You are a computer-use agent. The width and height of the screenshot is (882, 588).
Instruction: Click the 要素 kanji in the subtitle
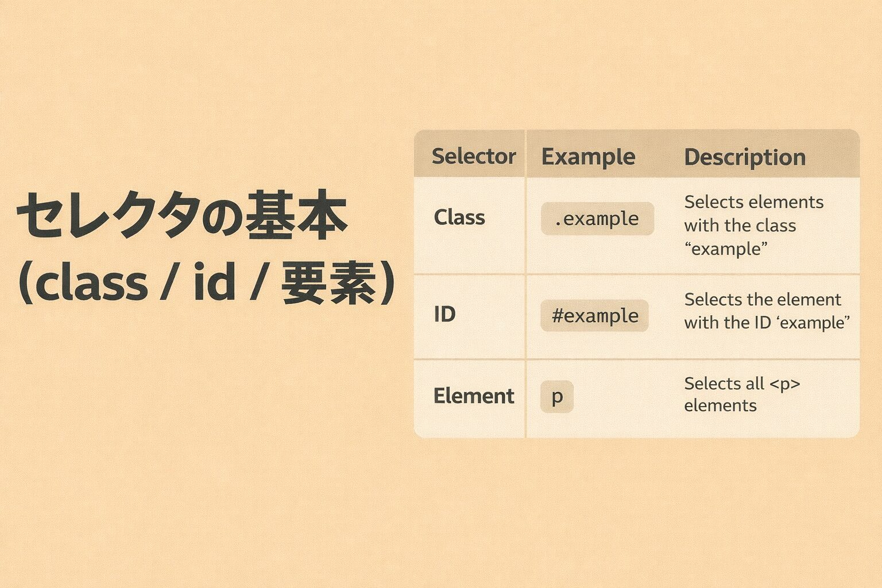pos(328,284)
